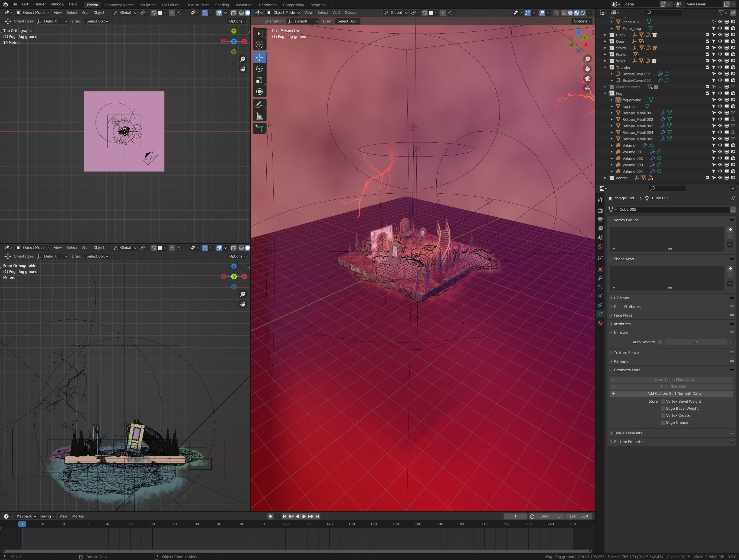Viewport: 739px width, 560px height.
Task: Activate the Annotate pencil tool
Action: [x=259, y=105]
